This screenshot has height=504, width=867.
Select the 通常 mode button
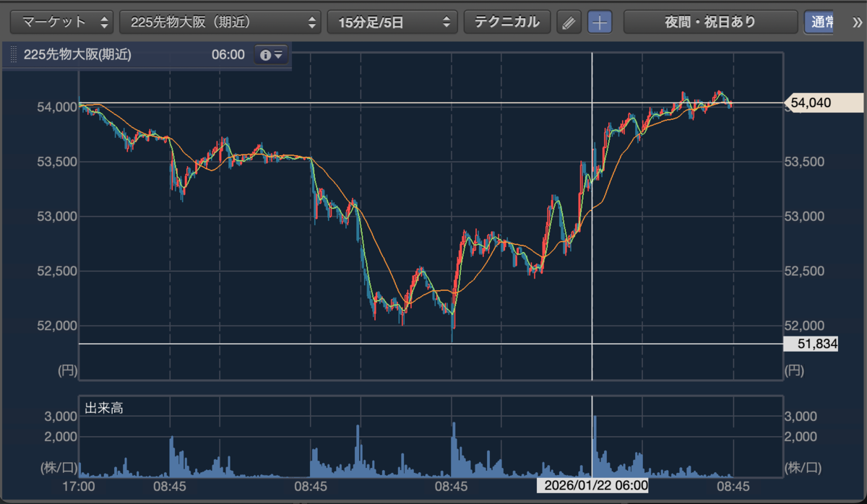(820, 22)
